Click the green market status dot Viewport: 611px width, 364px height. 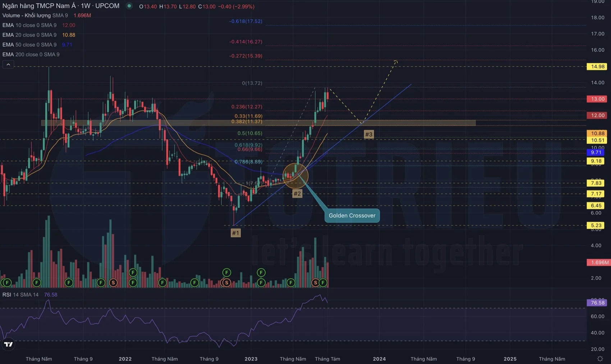click(x=129, y=6)
